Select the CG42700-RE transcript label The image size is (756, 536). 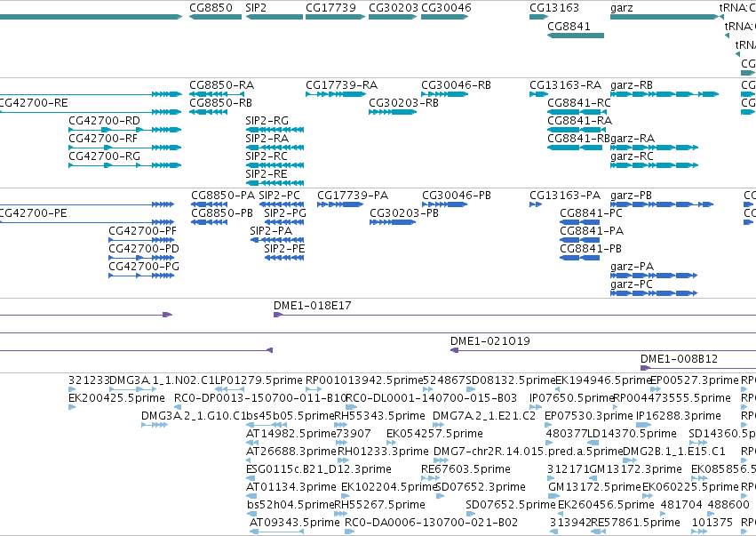coord(33,103)
